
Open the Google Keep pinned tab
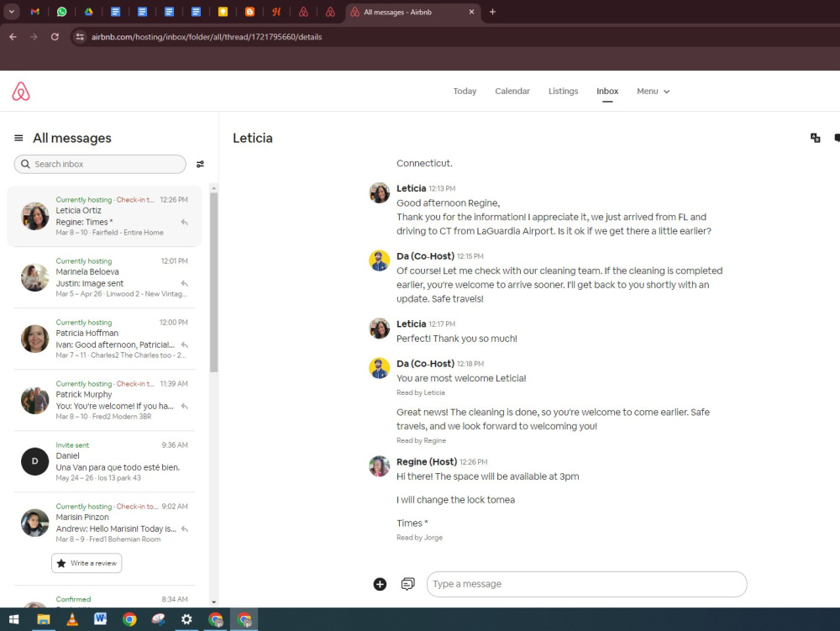(x=223, y=12)
